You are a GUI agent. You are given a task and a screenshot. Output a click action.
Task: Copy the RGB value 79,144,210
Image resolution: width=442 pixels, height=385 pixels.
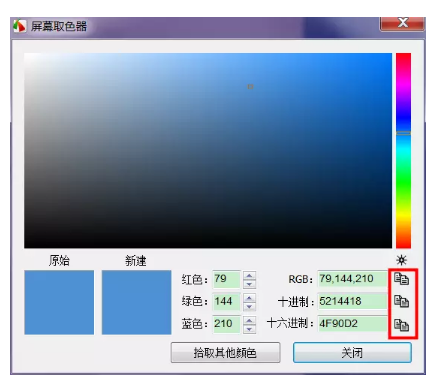401,279
